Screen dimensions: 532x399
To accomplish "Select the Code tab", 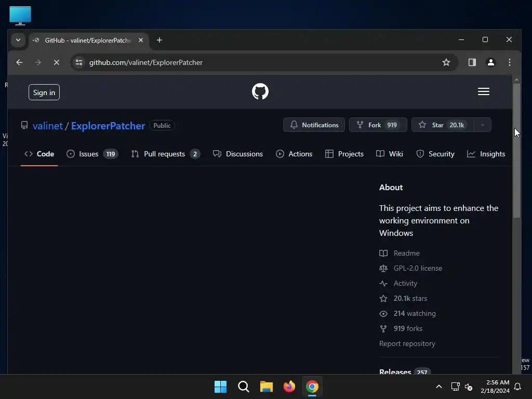I will tap(39, 154).
